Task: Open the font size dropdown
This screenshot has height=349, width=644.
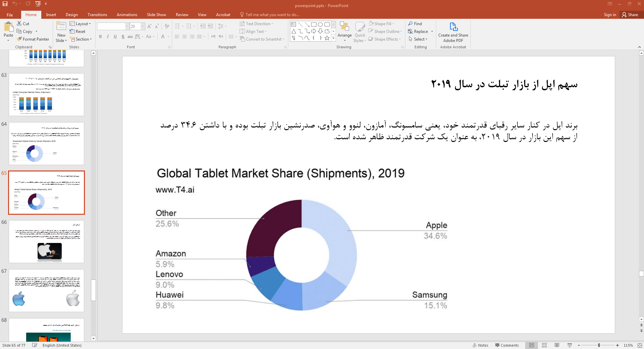Action: pyautogui.click(x=143, y=26)
